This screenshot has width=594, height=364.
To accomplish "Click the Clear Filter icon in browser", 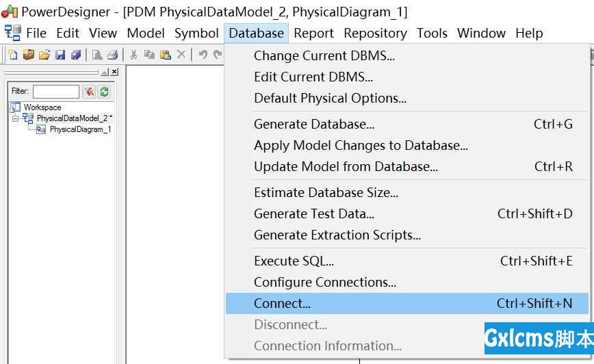I will [89, 91].
